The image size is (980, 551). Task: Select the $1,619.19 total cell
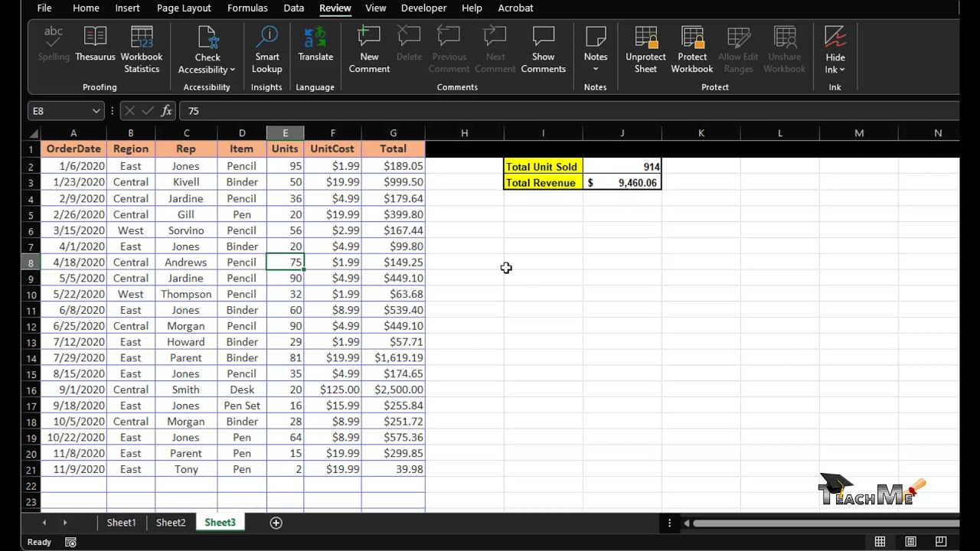[393, 357]
